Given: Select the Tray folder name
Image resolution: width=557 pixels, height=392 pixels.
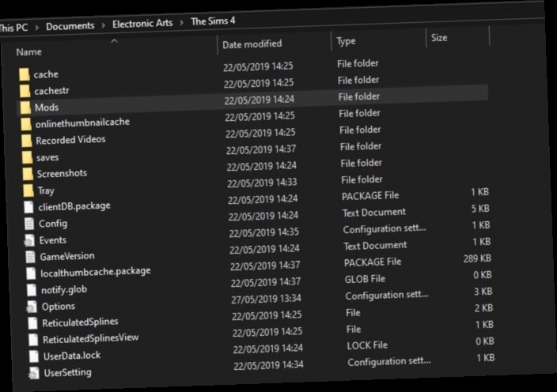Looking at the screenshot, I should pyautogui.click(x=46, y=191).
